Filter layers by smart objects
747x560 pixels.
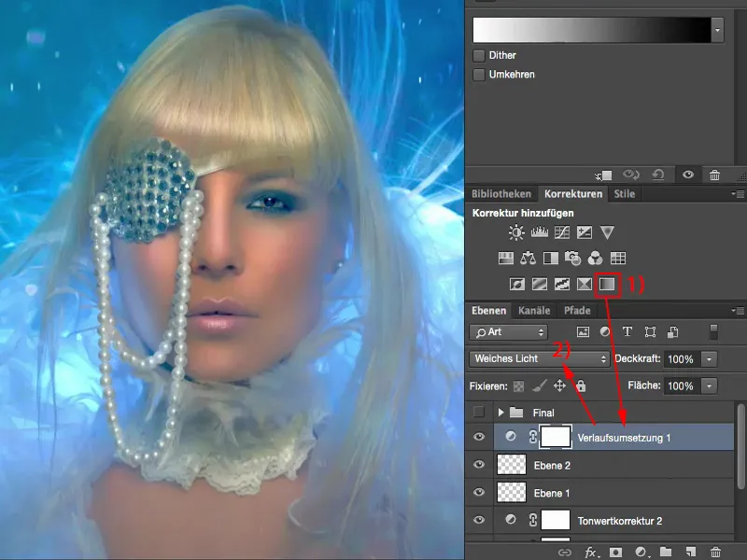(672, 332)
